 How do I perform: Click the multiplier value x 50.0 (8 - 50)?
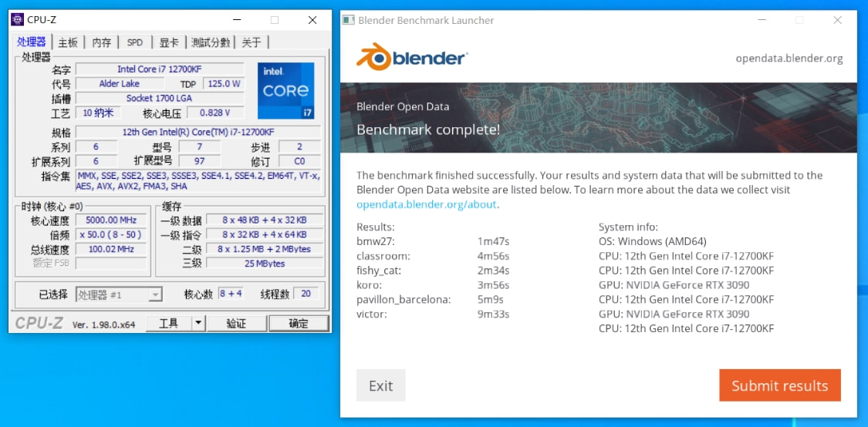(x=110, y=234)
